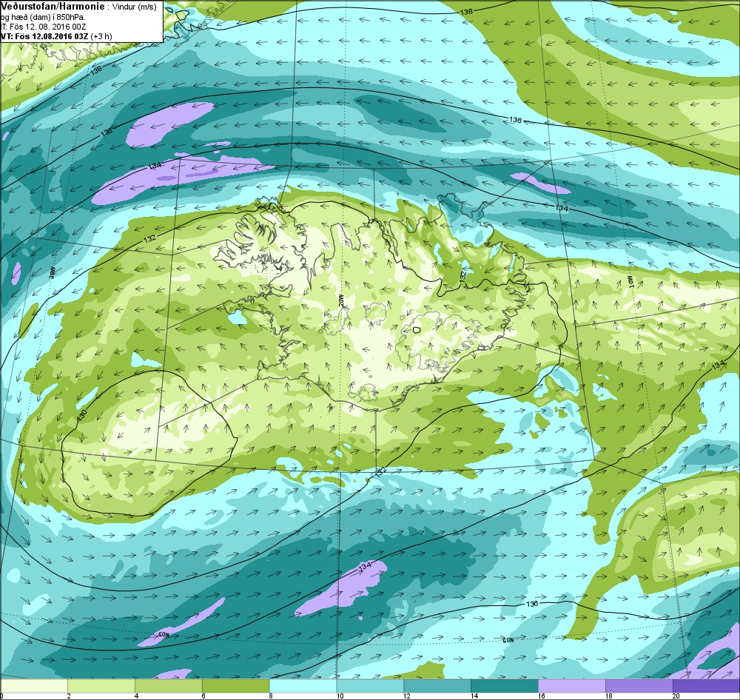Click the '138' contour label at the map's top edge
This screenshot has width=740, height=700.
click(x=466, y=11)
